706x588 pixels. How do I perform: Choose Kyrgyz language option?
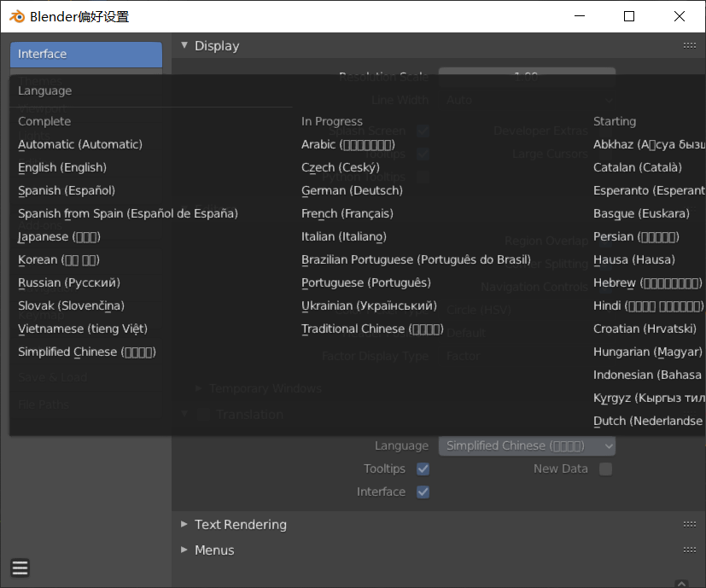click(649, 398)
